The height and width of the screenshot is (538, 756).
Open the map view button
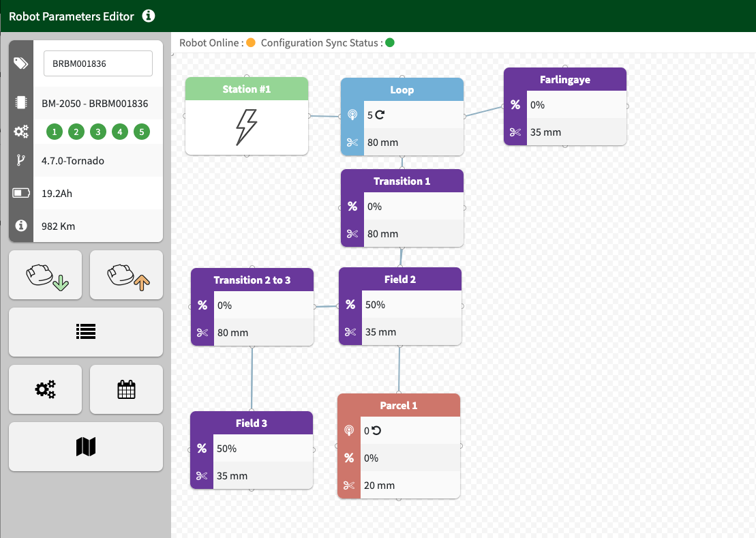[x=86, y=447]
